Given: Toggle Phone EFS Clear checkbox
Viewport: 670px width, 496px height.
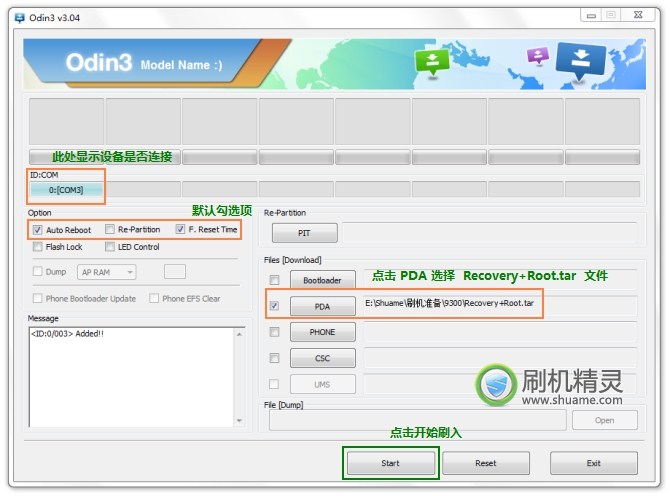Looking at the screenshot, I should (154, 298).
